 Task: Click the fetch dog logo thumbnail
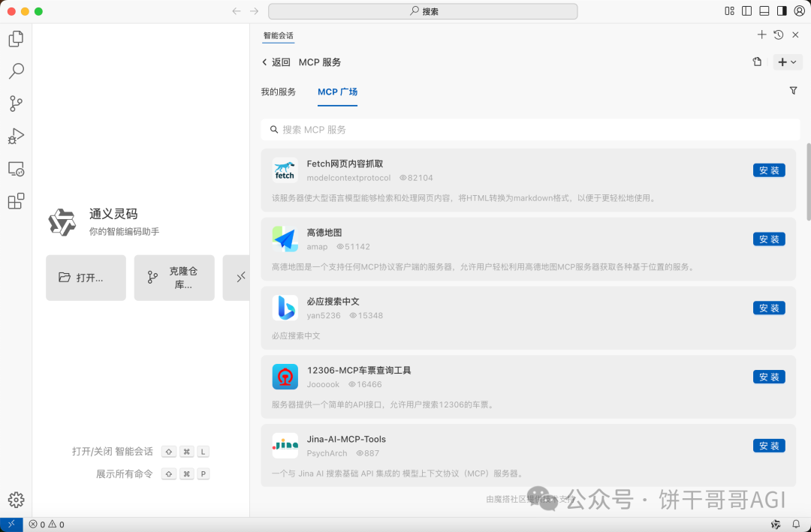click(285, 170)
